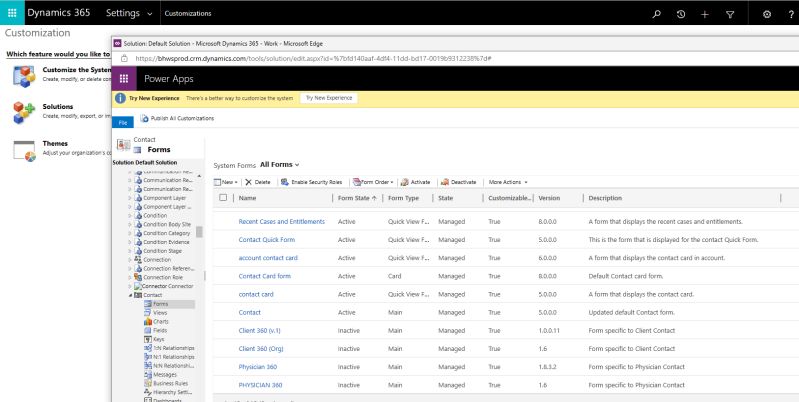The height and width of the screenshot is (402, 799).
Task: Open the Power Apps waffle launcher icon
Action: pyautogui.click(x=124, y=79)
